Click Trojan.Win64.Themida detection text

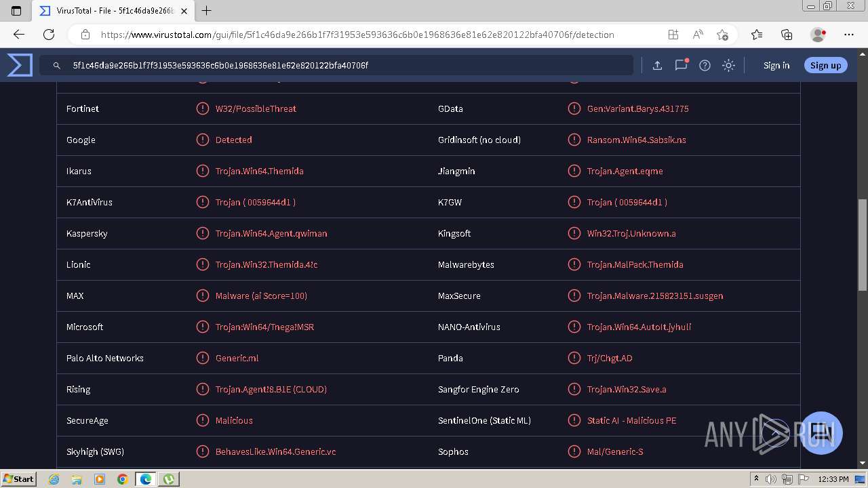pyautogui.click(x=260, y=171)
